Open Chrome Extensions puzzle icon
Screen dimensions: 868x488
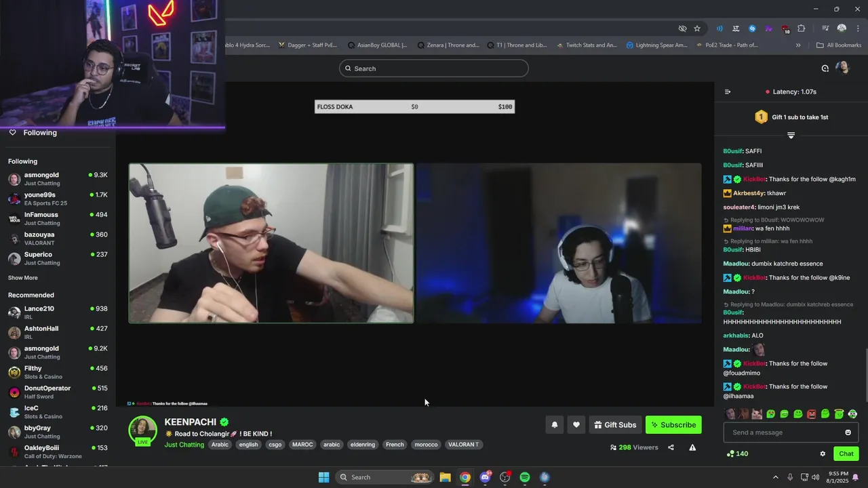(802, 28)
